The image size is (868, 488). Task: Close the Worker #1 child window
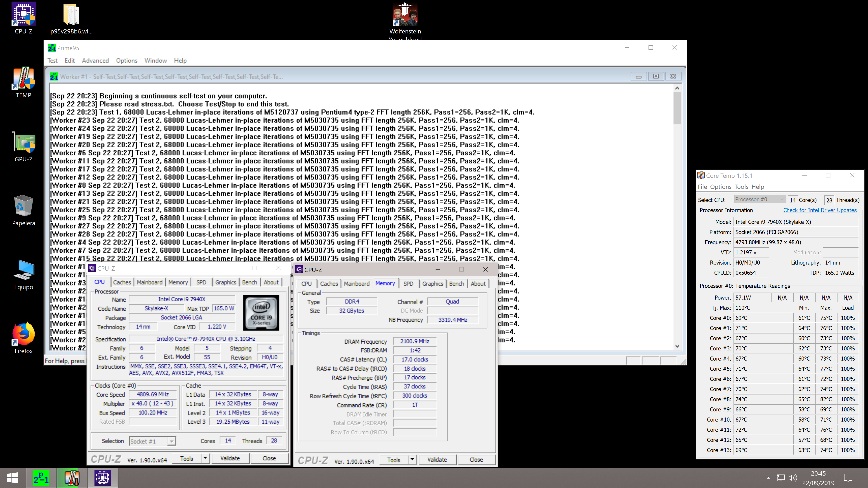pyautogui.click(x=673, y=76)
